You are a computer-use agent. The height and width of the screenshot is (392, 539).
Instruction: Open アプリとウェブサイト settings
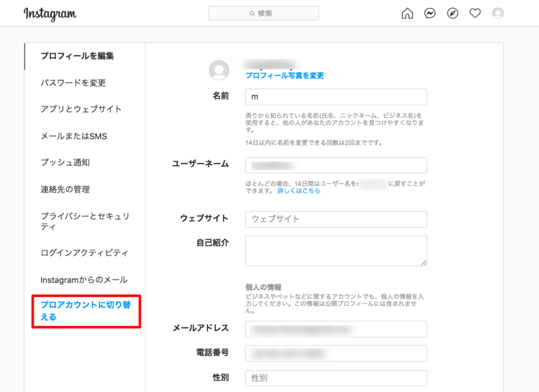point(81,109)
